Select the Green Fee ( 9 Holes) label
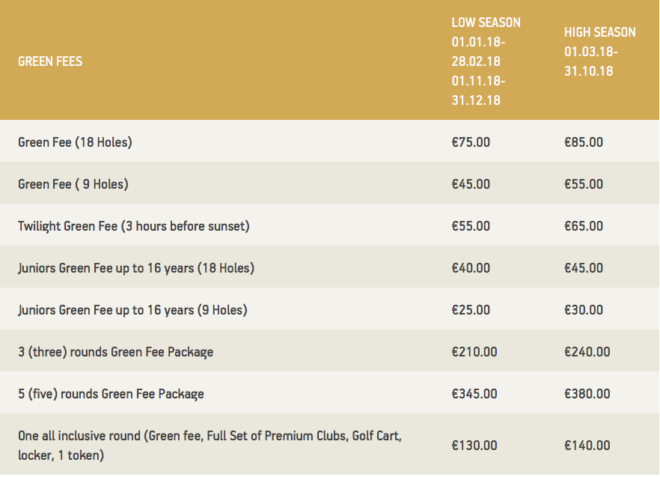 click(x=73, y=184)
